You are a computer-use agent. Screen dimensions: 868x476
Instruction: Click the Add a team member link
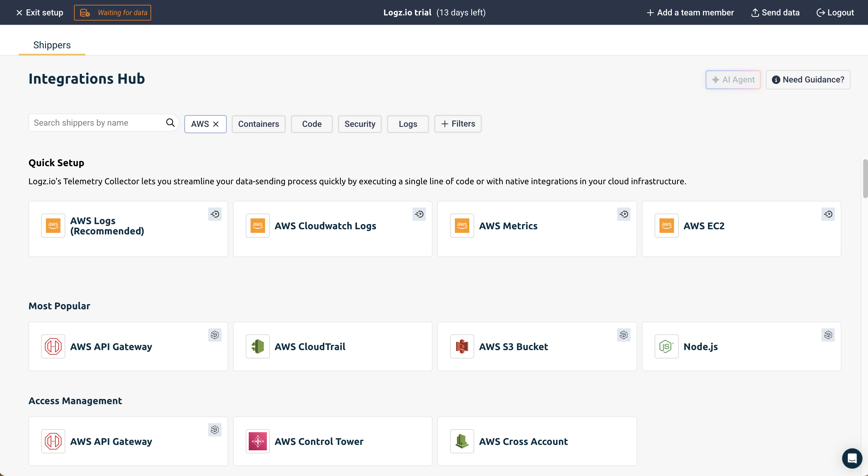coord(689,12)
